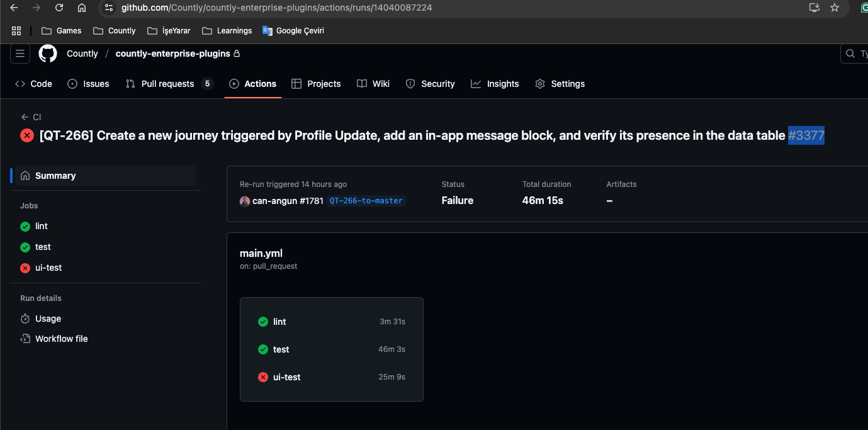Click the green check icon in graph lint row
The image size is (868, 430).
[x=263, y=322]
